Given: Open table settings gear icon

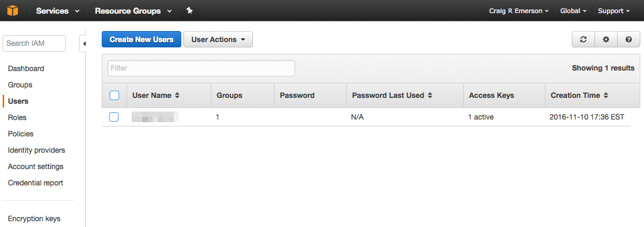Looking at the screenshot, I should (x=606, y=40).
